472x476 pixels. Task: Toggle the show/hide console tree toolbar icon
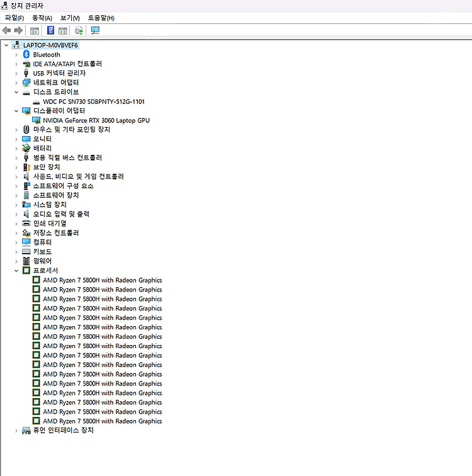(x=34, y=30)
